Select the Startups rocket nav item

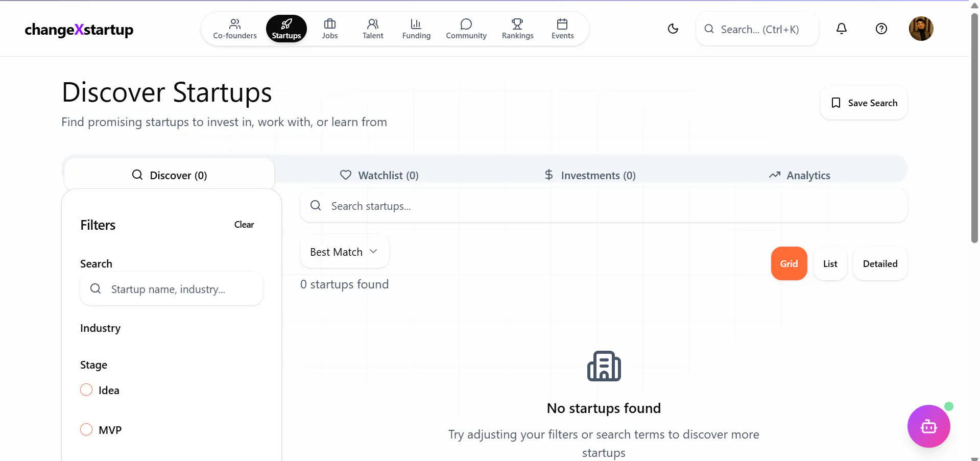click(x=286, y=29)
